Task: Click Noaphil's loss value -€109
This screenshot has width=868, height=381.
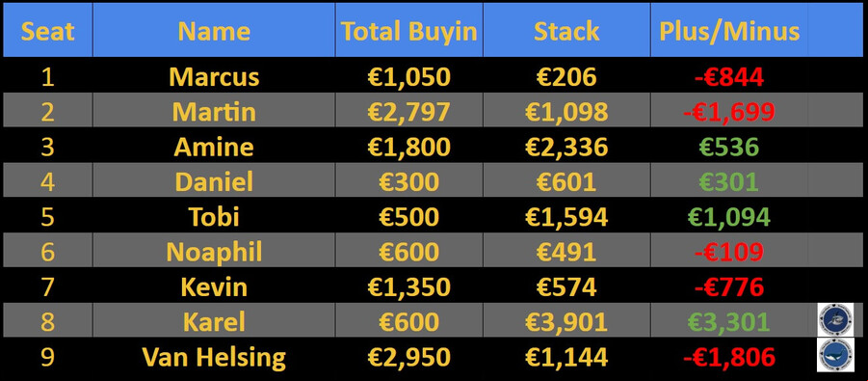Action: (x=729, y=253)
